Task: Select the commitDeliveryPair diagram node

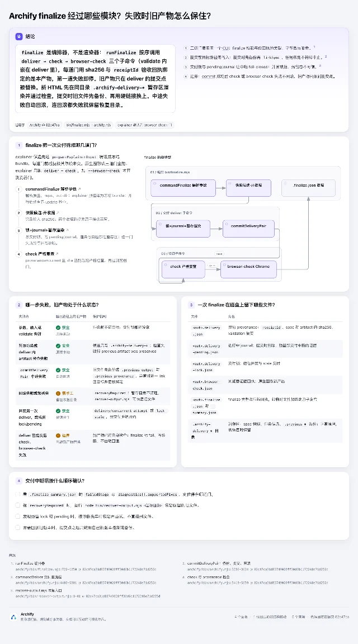Action: click(x=248, y=228)
